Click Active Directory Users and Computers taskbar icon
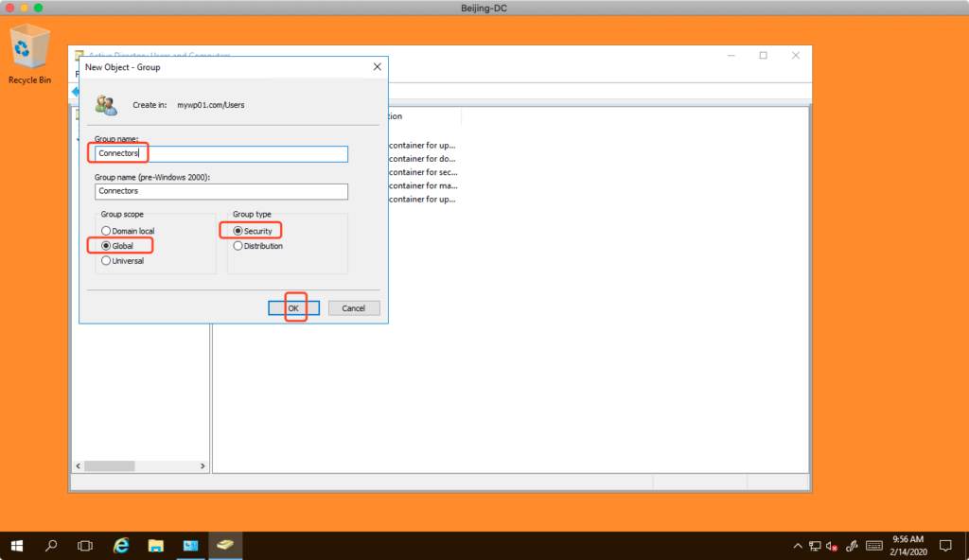This screenshot has height=560, width=969. [225, 546]
